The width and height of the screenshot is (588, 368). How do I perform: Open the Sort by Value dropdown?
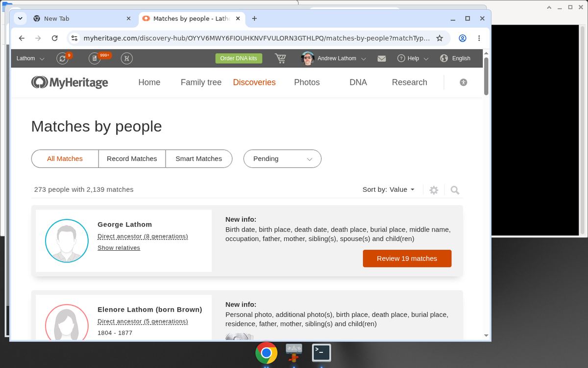point(389,189)
